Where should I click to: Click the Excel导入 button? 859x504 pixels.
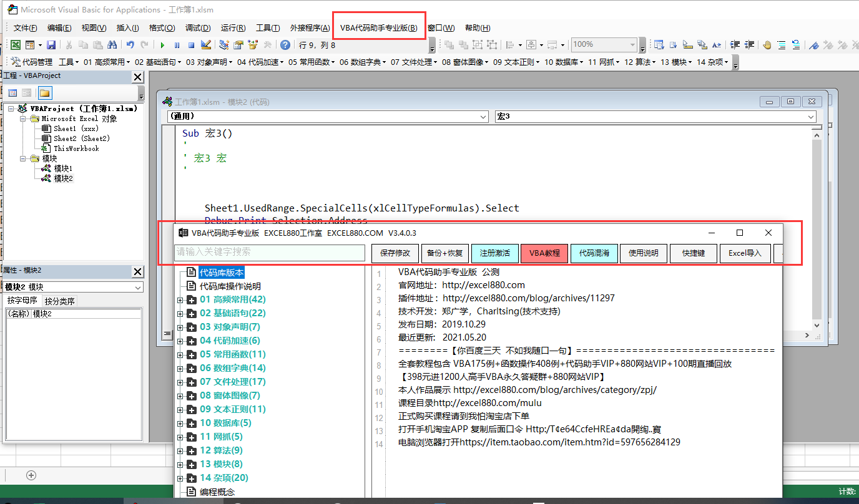(x=745, y=253)
